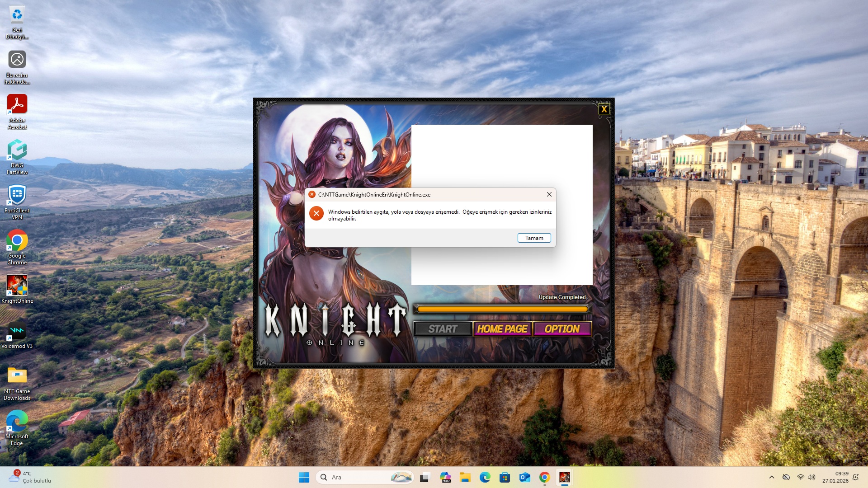
Task: Show hidden system tray icons
Action: coord(772,477)
